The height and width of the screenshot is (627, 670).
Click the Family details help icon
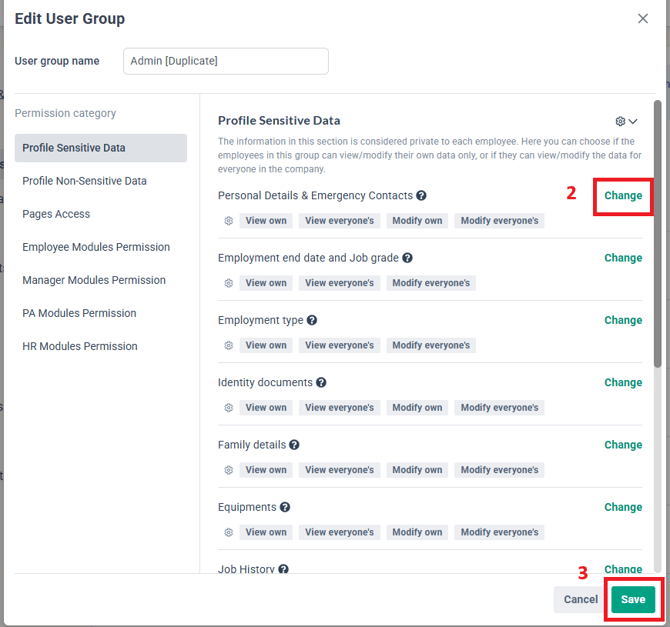(x=294, y=445)
